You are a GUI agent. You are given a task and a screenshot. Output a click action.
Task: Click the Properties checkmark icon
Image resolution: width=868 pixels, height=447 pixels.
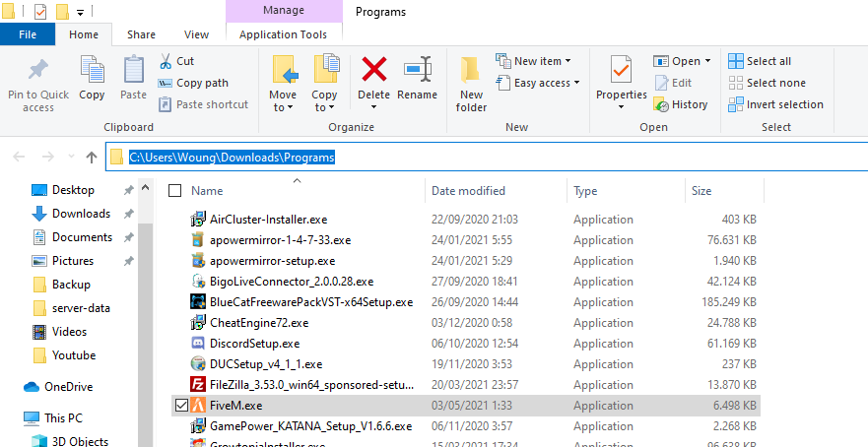click(621, 70)
